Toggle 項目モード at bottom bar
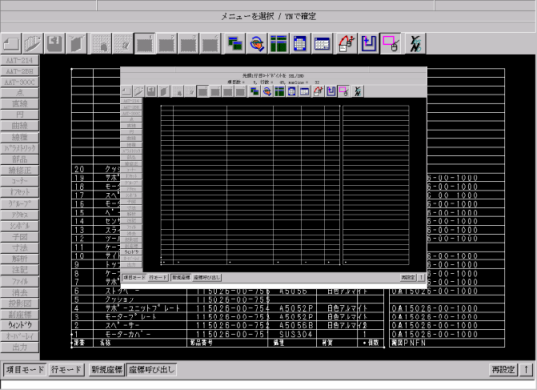The height and width of the screenshot is (390, 537). pyautogui.click(x=25, y=370)
